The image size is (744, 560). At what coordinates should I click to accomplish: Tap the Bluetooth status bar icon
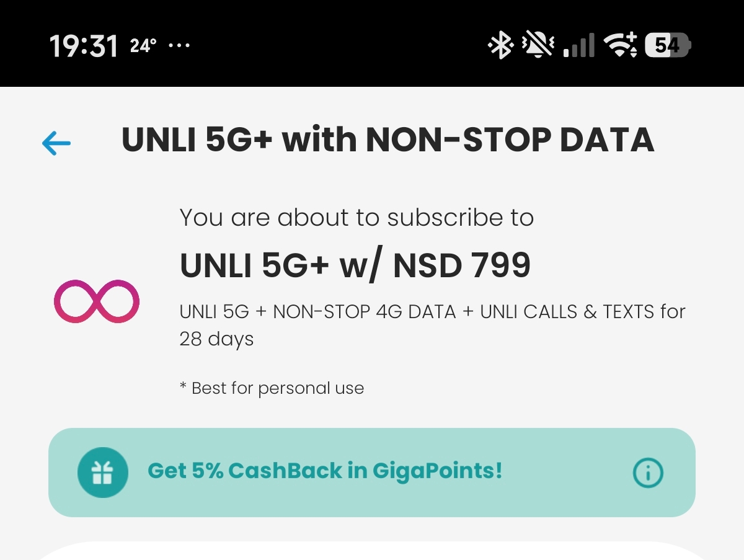[x=500, y=45]
